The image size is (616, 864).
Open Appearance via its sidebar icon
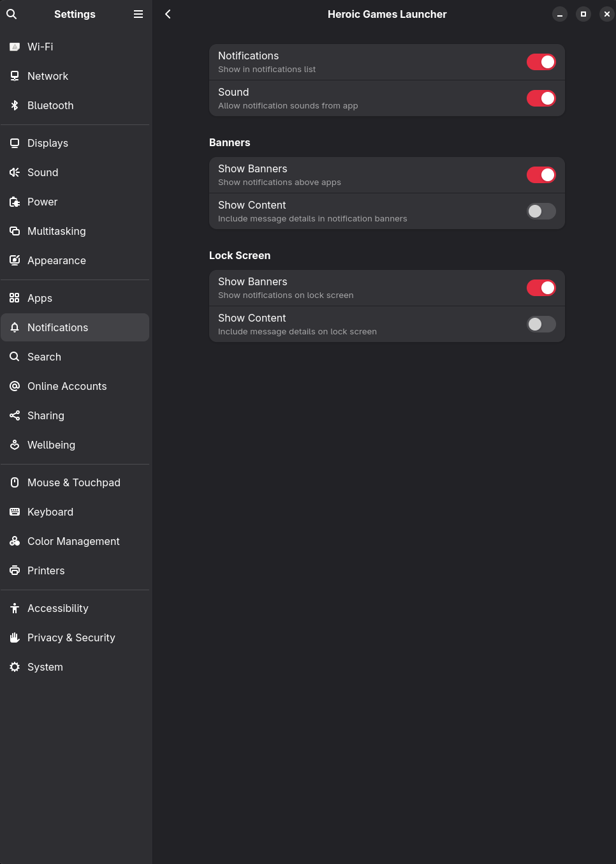[x=15, y=260]
